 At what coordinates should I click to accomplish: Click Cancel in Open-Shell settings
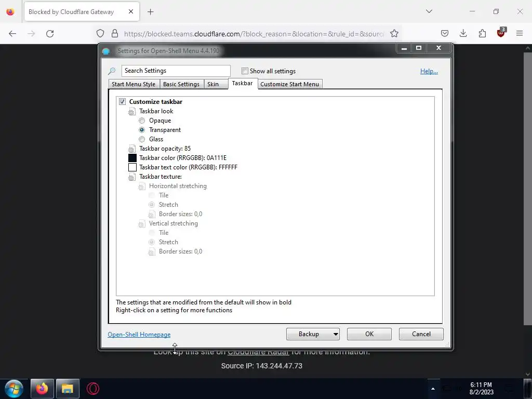coord(421,334)
